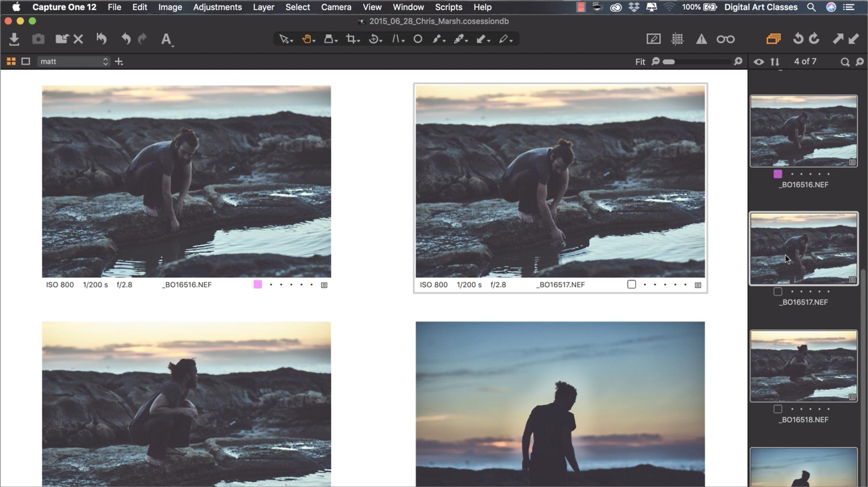Click the camera Capture icon
The width and height of the screenshot is (868, 487).
[x=38, y=39]
